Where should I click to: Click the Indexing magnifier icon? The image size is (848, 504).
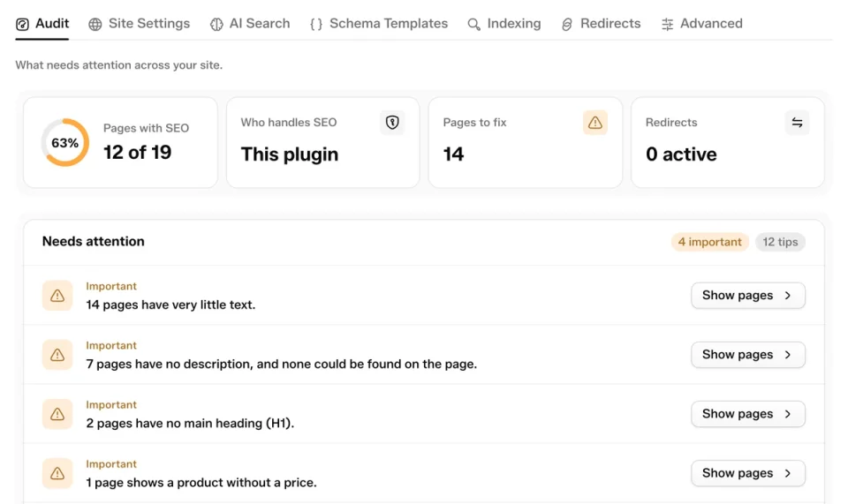473,25
